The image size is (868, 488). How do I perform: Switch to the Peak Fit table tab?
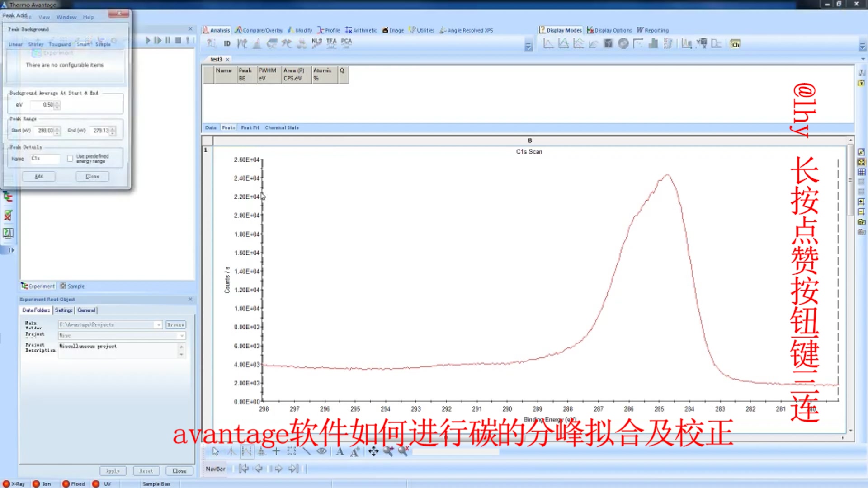250,128
